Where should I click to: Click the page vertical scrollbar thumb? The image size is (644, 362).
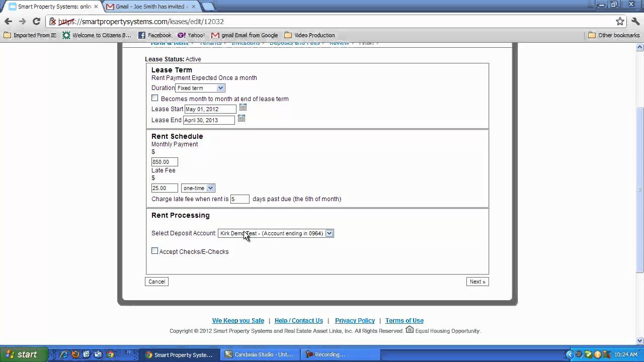click(x=640, y=190)
